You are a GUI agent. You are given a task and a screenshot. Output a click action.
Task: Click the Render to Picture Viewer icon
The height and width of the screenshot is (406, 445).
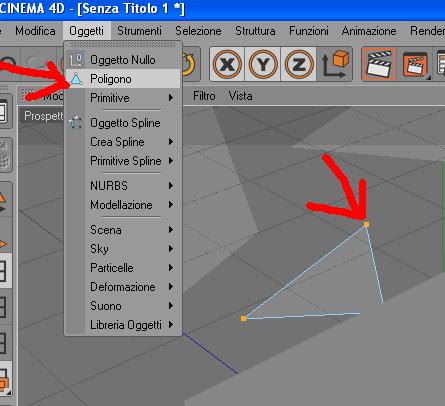click(x=415, y=64)
